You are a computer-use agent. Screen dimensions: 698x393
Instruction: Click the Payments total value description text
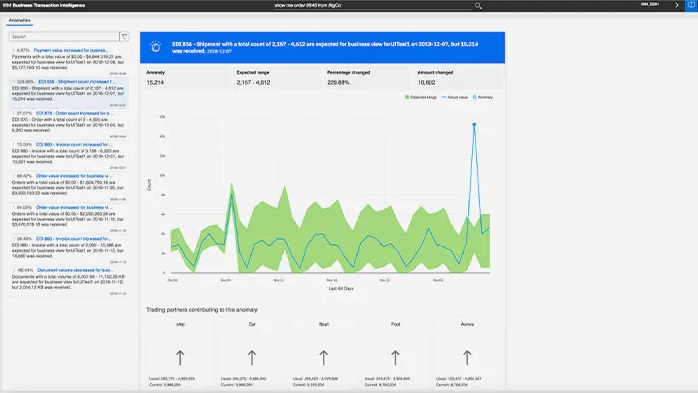pos(68,62)
